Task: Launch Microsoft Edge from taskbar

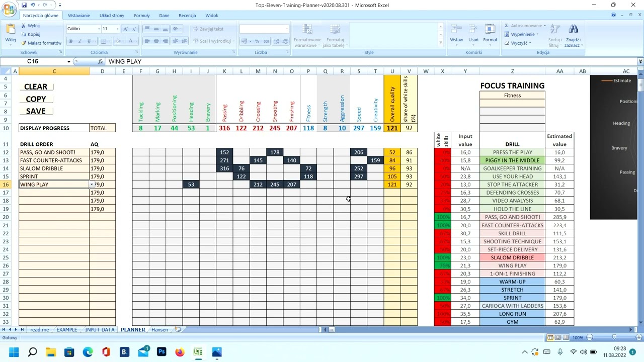Action: [88, 352]
